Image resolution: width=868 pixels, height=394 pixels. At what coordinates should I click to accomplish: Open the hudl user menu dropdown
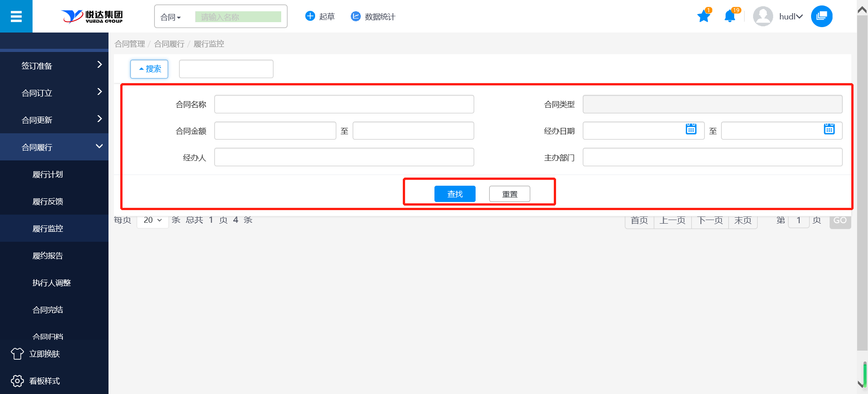pos(791,17)
